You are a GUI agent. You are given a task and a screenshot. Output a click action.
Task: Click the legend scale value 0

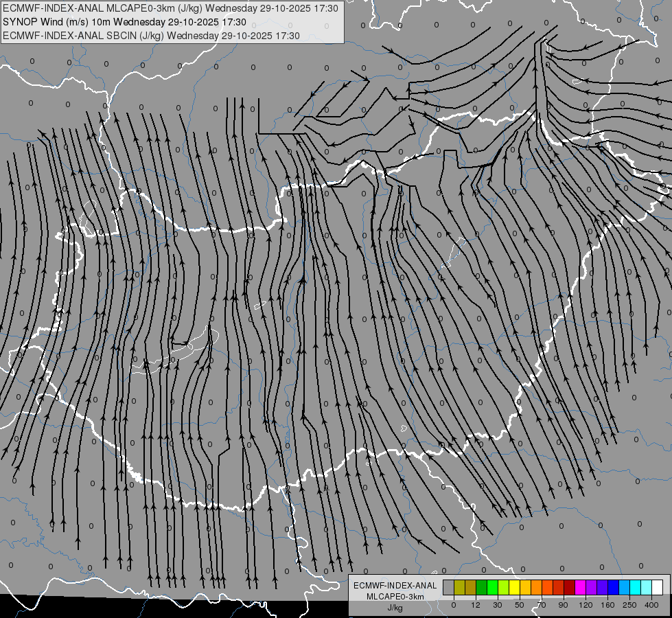click(x=454, y=605)
